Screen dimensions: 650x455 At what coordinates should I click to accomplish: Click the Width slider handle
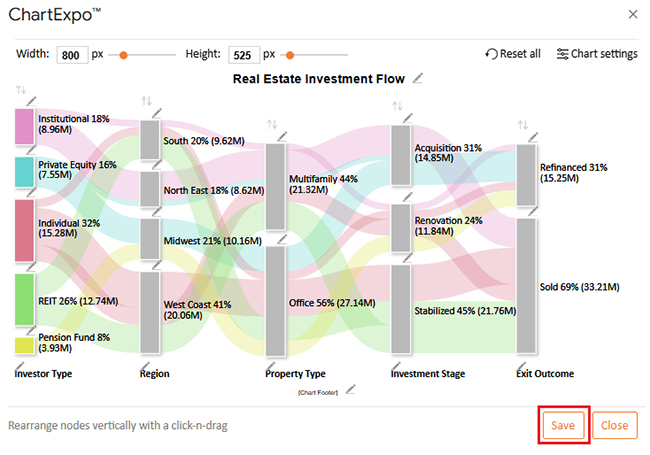click(123, 55)
